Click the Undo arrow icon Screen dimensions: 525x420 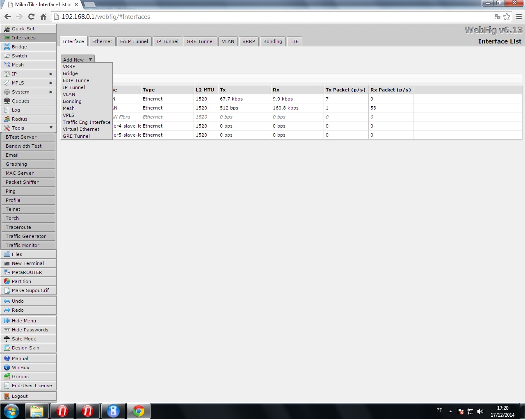tap(7, 301)
